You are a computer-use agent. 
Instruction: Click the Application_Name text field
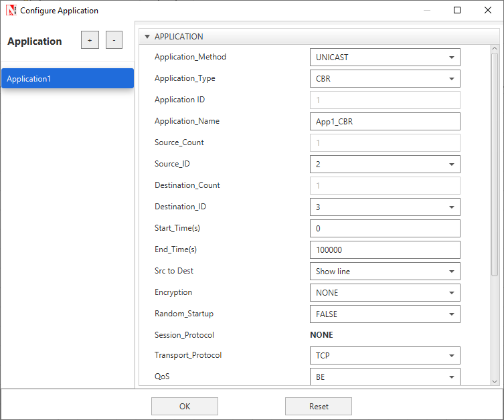pyautogui.click(x=385, y=121)
